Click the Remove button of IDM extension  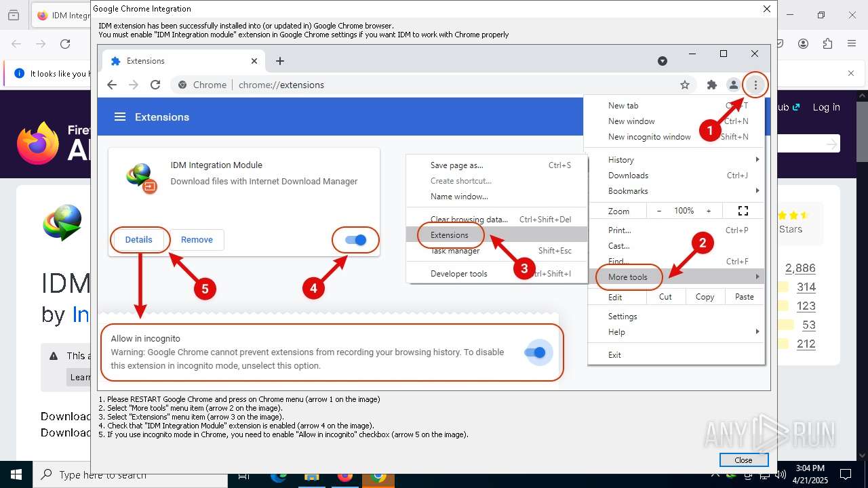(197, 240)
